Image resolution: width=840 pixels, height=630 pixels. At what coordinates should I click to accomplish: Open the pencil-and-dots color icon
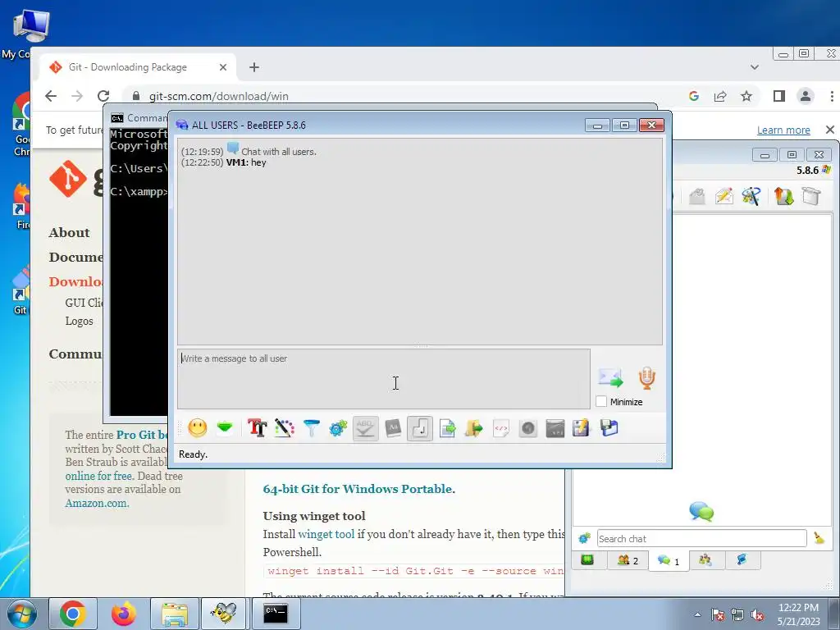[x=285, y=428]
